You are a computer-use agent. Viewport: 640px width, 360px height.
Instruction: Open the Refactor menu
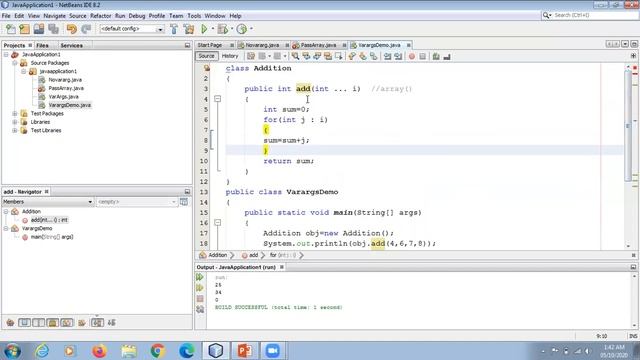coord(100,16)
